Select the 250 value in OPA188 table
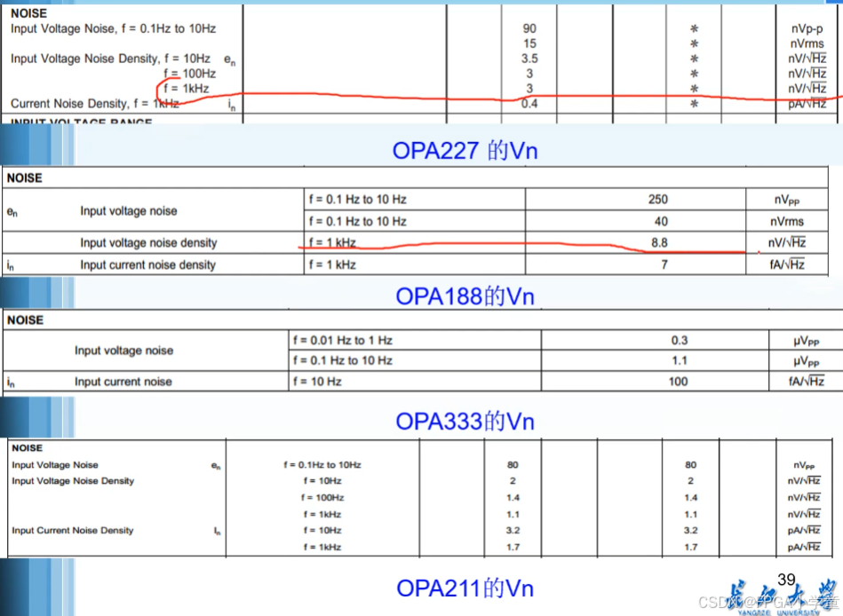 658,199
